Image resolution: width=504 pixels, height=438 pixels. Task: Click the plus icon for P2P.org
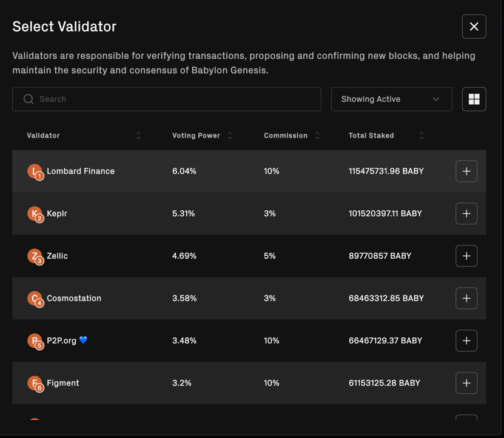(x=466, y=341)
